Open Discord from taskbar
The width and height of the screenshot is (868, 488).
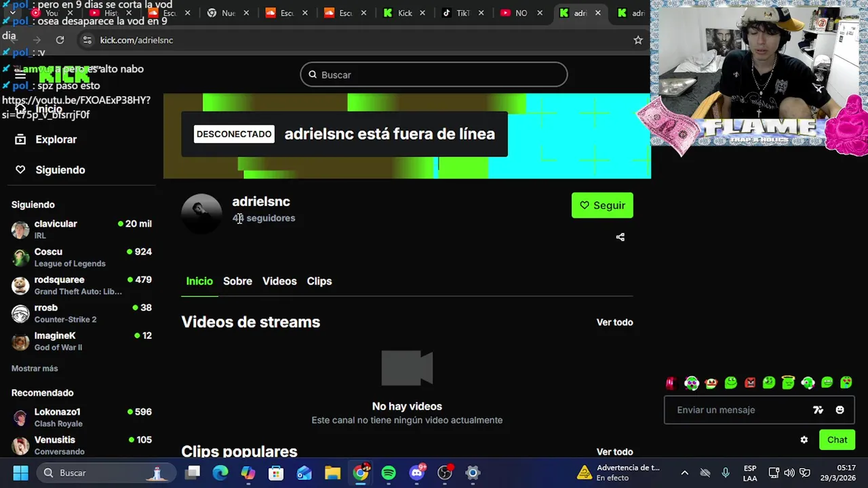click(417, 472)
